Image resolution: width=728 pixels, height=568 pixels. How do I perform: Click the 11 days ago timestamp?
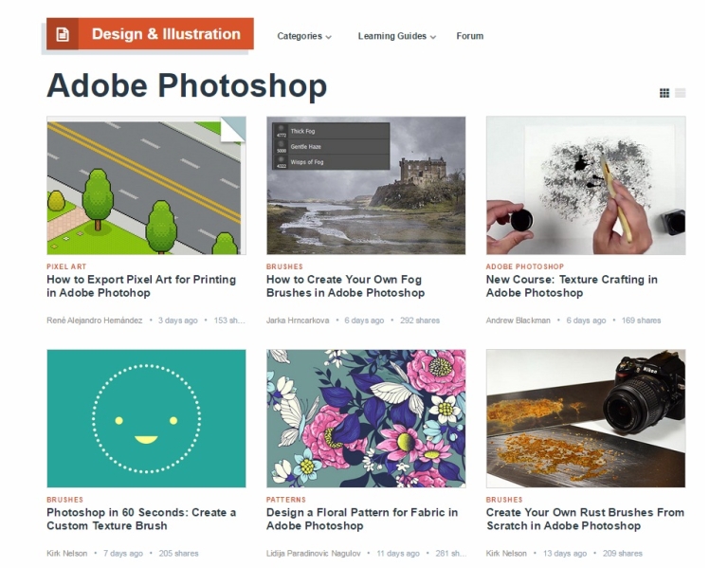(x=398, y=554)
